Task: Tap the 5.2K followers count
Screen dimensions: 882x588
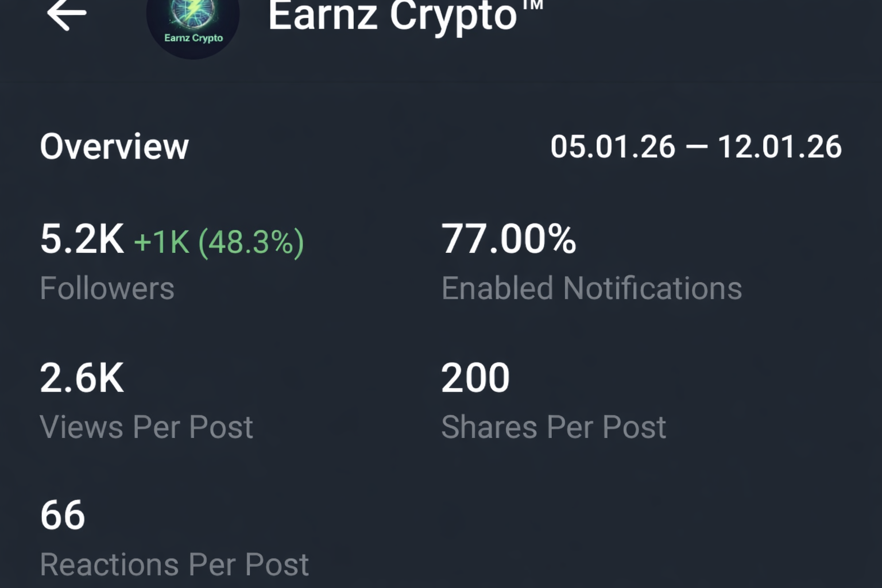Action: [82, 240]
